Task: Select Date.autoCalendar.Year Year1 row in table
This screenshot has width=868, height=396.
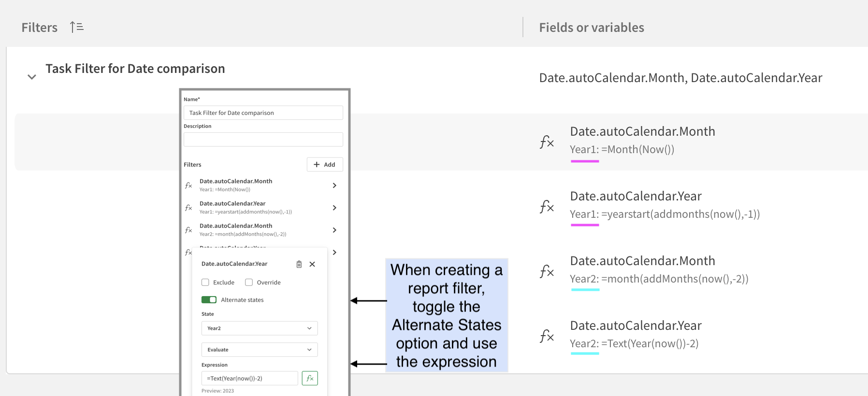Action: [x=665, y=205]
